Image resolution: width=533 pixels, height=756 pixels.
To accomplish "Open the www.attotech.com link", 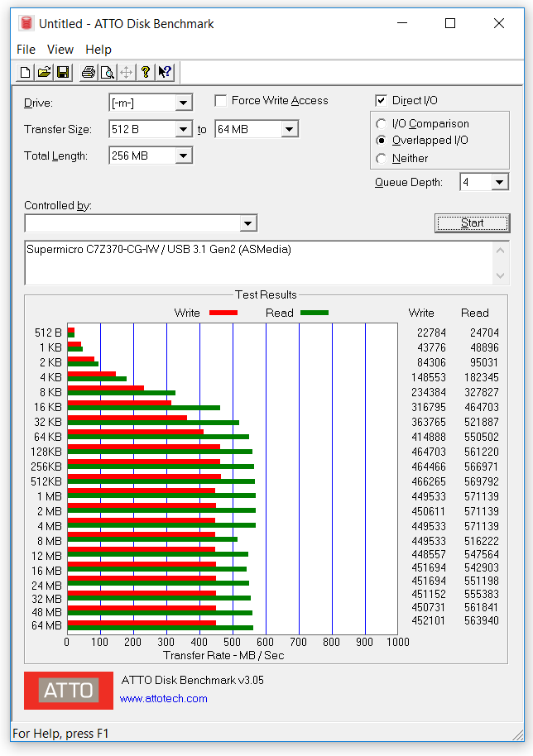I will (x=164, y=699).
